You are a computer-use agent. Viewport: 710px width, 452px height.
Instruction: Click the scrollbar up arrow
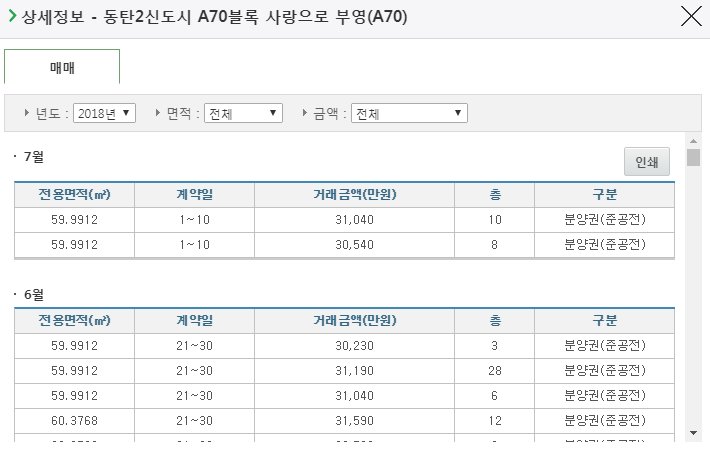(693, 141)
